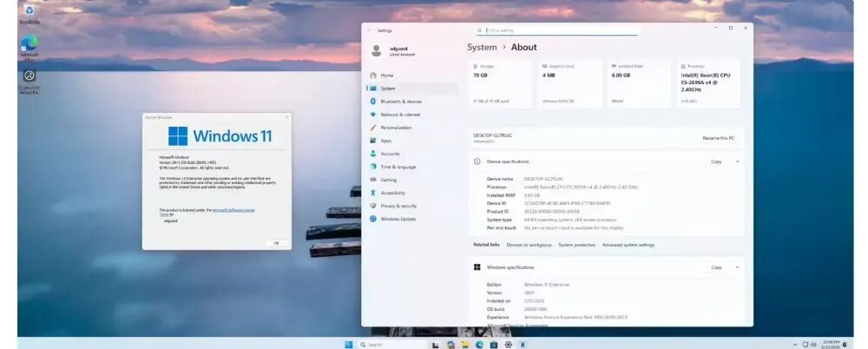Go to Network & internet settings
Viewport: 868px width, 349px height.
(x=412, y=115)
